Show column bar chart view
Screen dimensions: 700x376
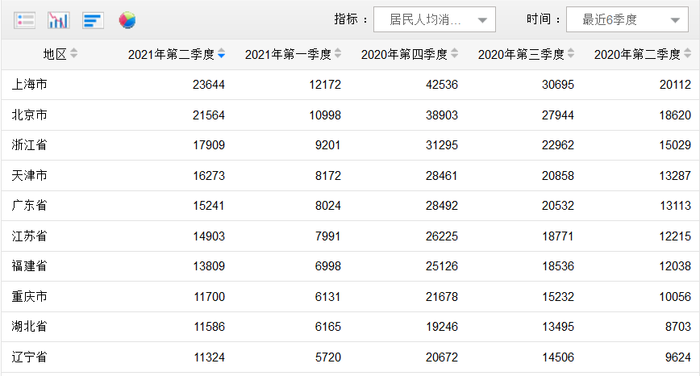(x=58, y=20)
